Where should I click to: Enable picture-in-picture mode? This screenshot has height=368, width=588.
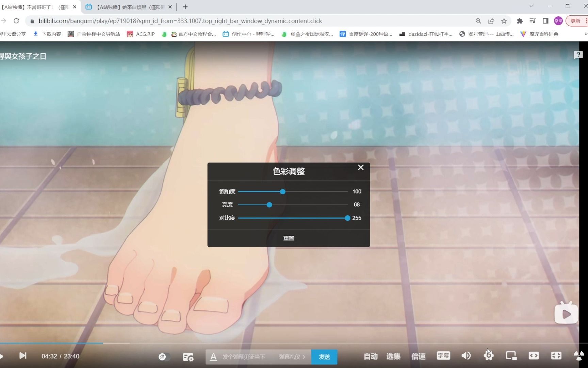[x=511, y=356]
